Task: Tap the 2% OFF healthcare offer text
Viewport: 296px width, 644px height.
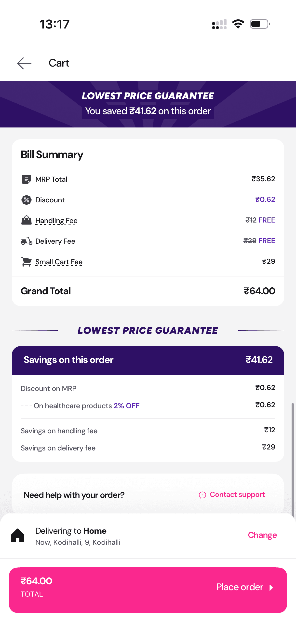Action: tap(126, 406)
